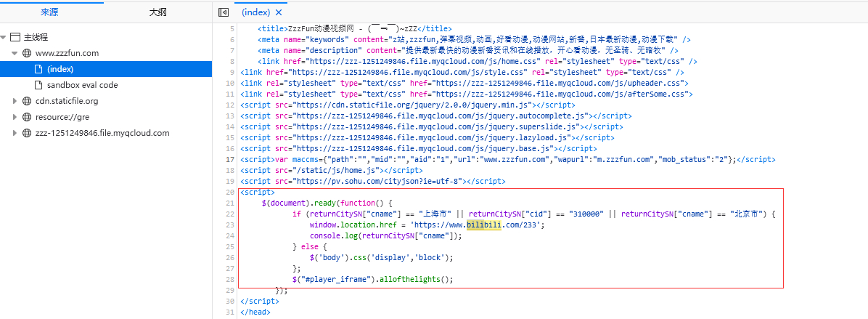Image resolution: width=868 pixels, height=319 pixels.
Task: Set breakpoint on line number 23
Action: pyautogui.click(x=230, y=225)
